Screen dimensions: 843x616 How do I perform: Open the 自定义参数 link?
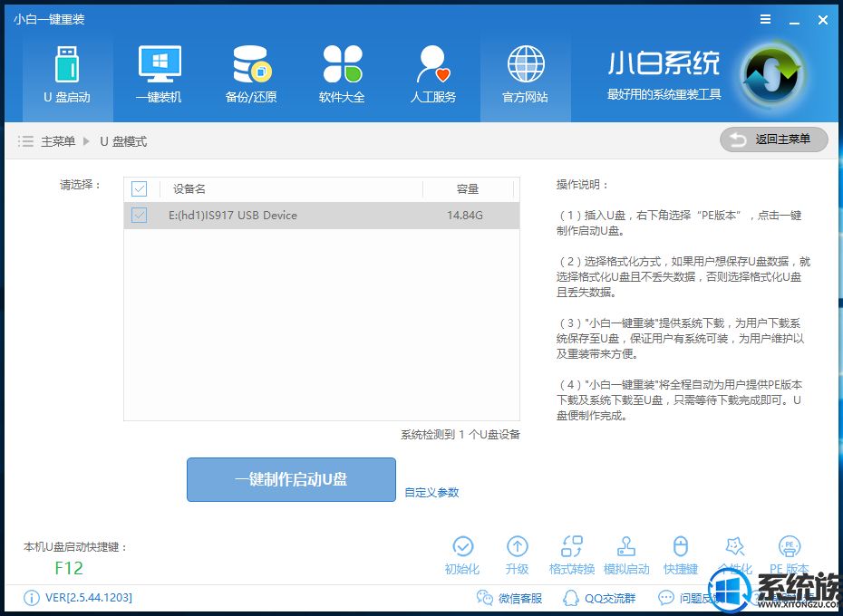(431, 493)
